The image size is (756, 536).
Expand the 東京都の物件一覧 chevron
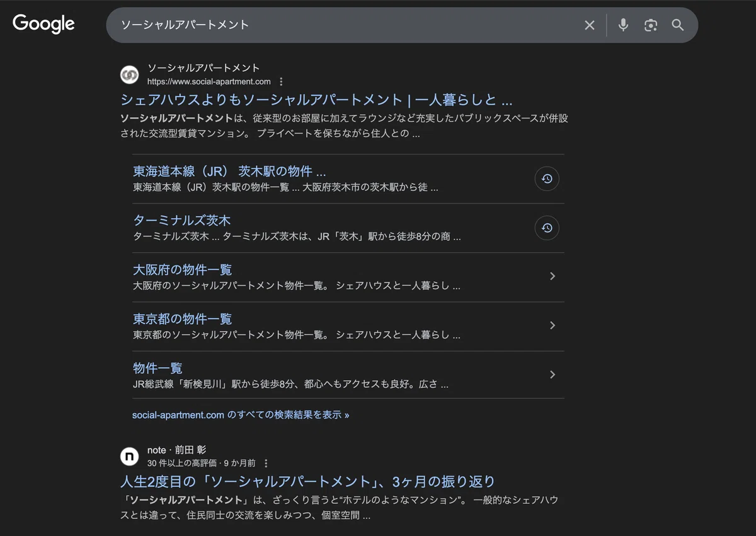553,325
